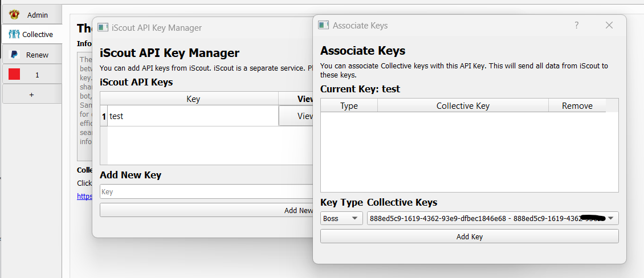Switch to the Admin tab
644x278 pixels.
[x=32, y=15]
